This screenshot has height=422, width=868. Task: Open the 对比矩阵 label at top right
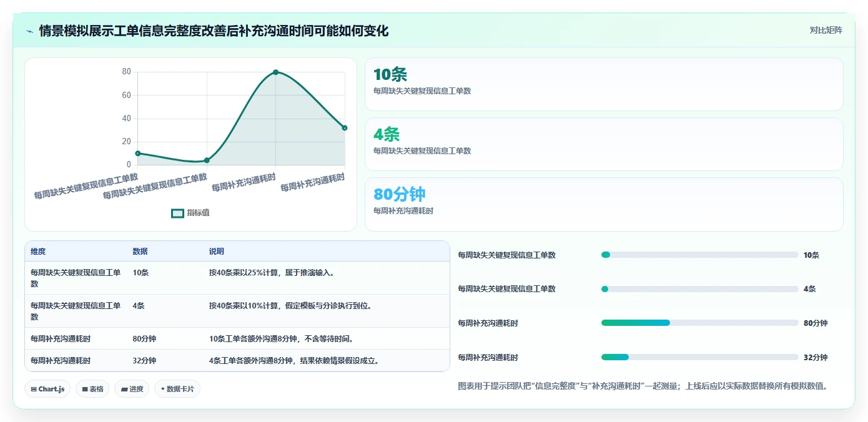(x=826, y=30)
